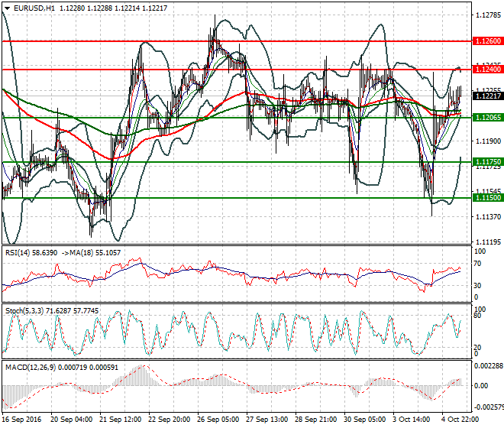Click the 22 Sep 20:00 time label
The image size is (504, 428).
(x=169, y=420)
